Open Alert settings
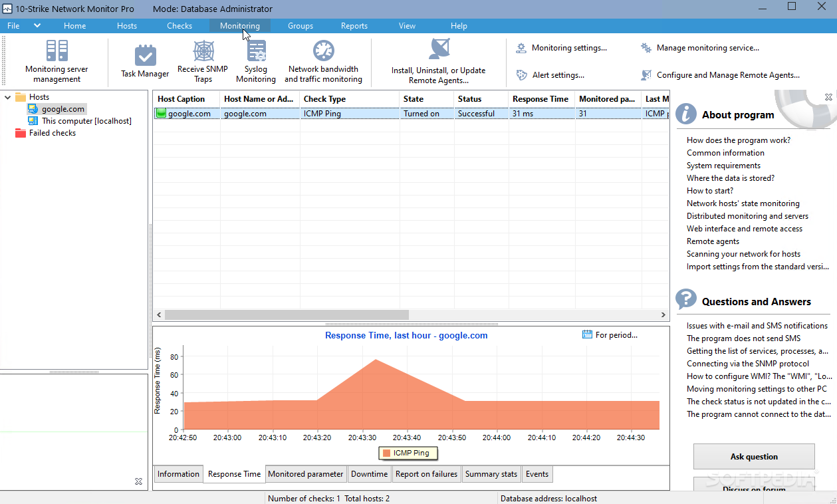This screenshot has height=504, width=837. (550, 75)
